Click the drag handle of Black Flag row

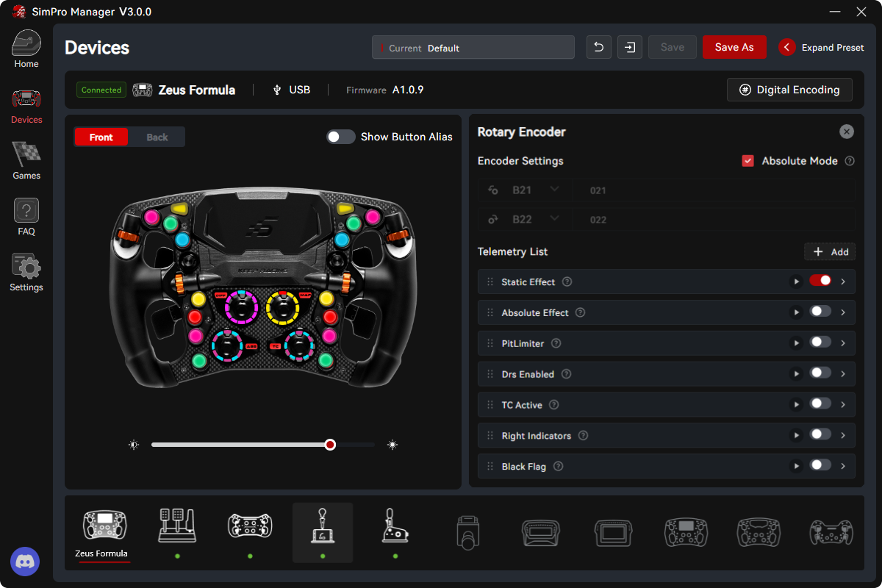[x=490, y=467]
